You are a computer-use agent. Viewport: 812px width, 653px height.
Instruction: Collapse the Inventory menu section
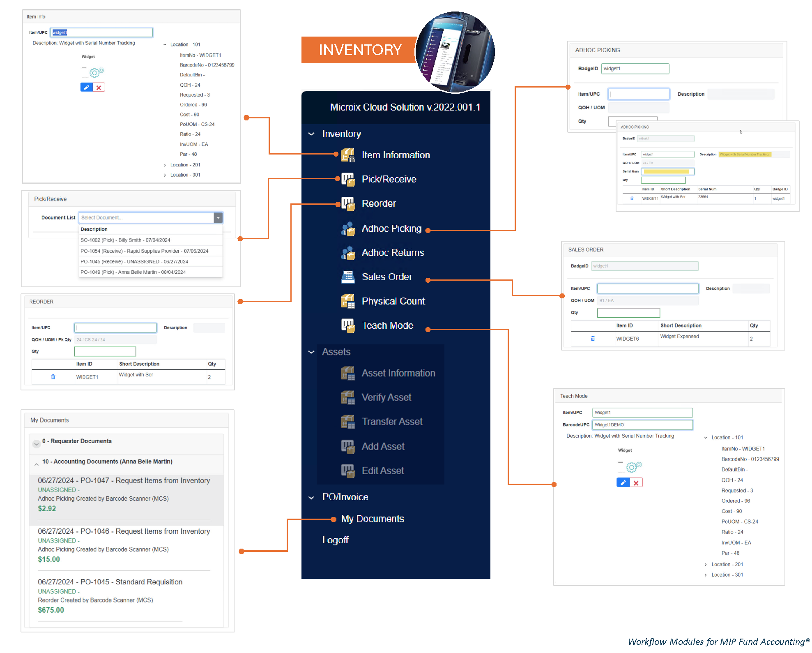(x=311, y=134)
